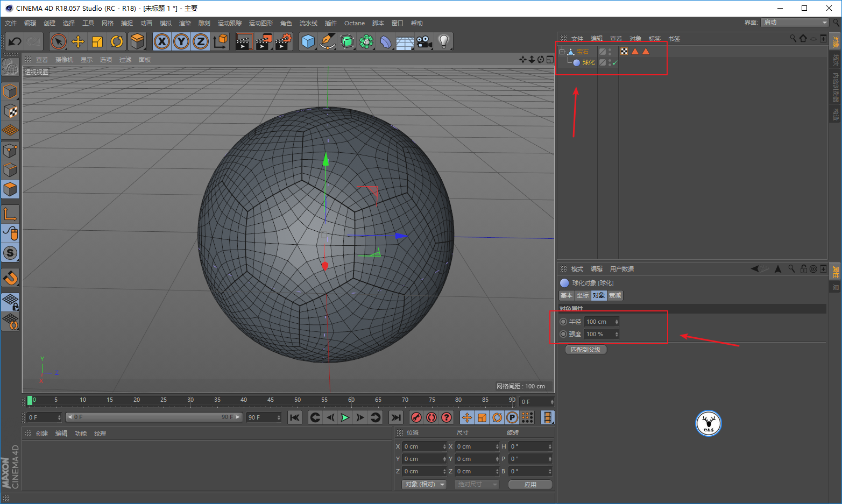This screenshot has width=842, height=504.
Task: Open the viewport 摄像机 menu
Action: (x=64, y=60)
